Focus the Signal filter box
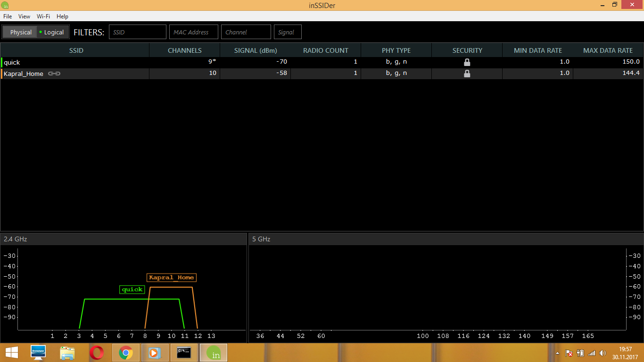The image size is (644, 362). click(288, 32)
